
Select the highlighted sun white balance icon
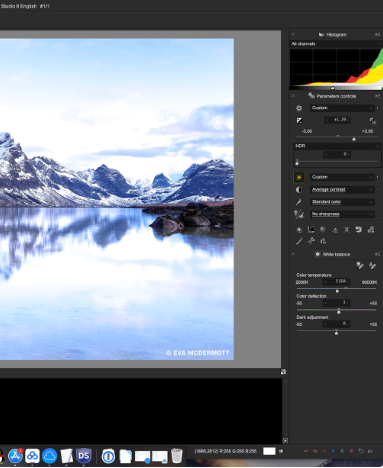pos(299,177)
